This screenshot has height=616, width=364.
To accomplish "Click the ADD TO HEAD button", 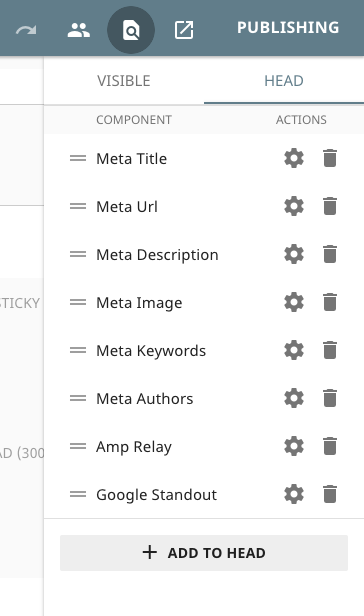I will pyautogui.click(x=204, y=553).
